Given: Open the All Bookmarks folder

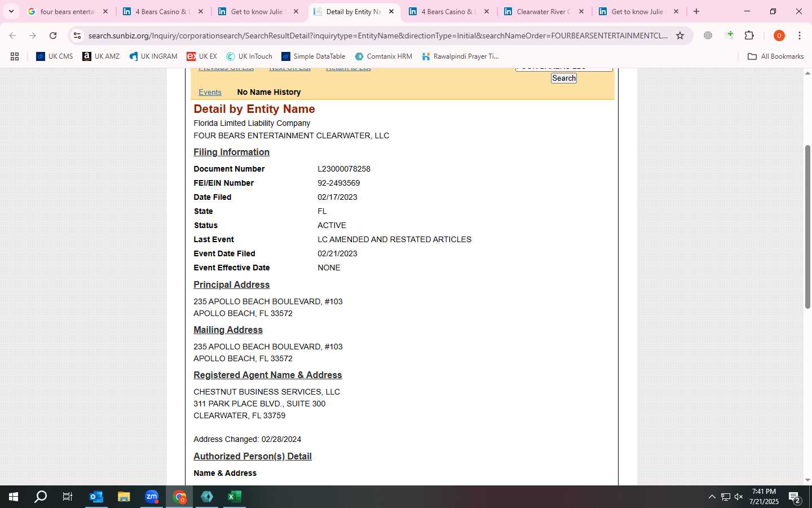Looking at the screenshot, I should [775, 56].
